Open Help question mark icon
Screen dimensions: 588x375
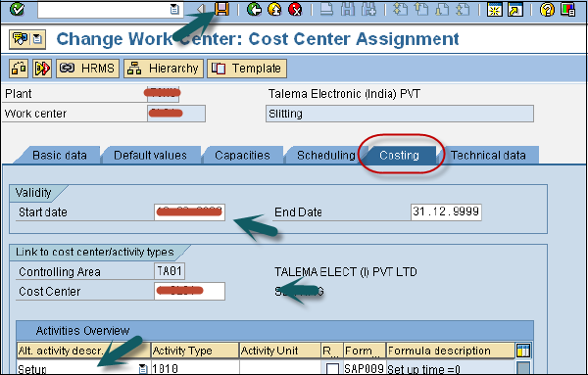547,10
